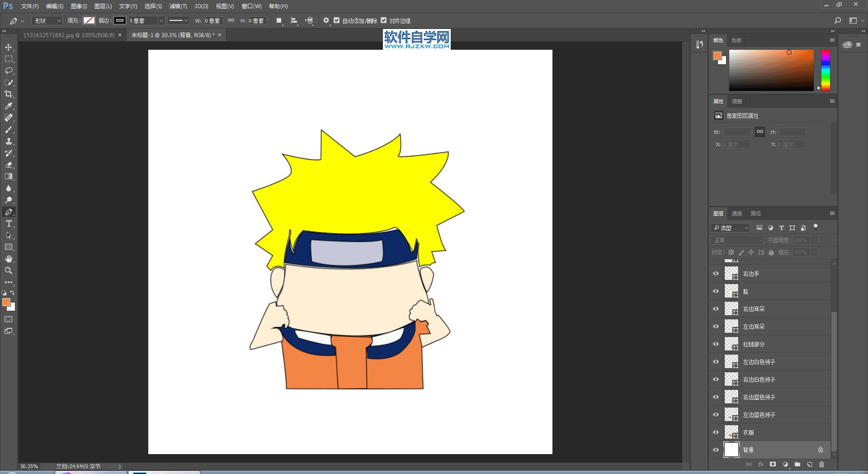Expand the stroke width 5 像素 dropdown

coord(161,21)
